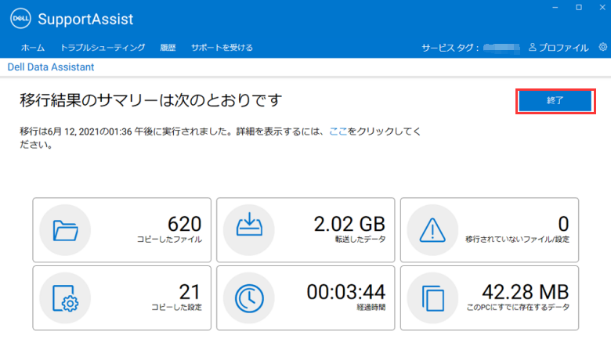Click the このPCにすでに存在するデータ label

(x=518, y=307)
